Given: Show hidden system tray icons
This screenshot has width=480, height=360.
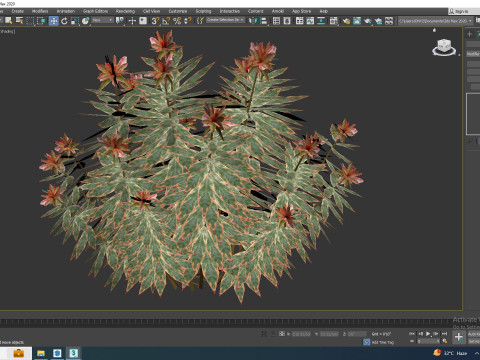Looking at the screenshot, I should 477,353.
